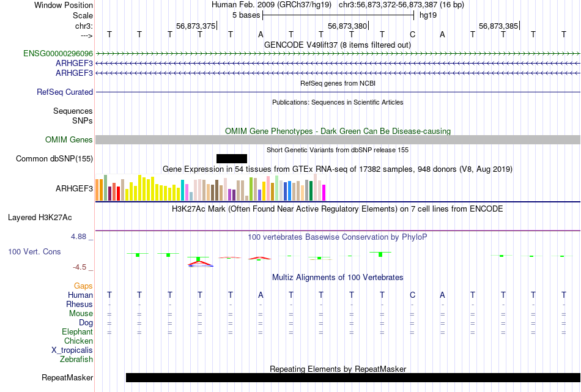
Task: Click the 'H3K27Ac Mark' ENCODE track title
Action: (x=338, y=209)
